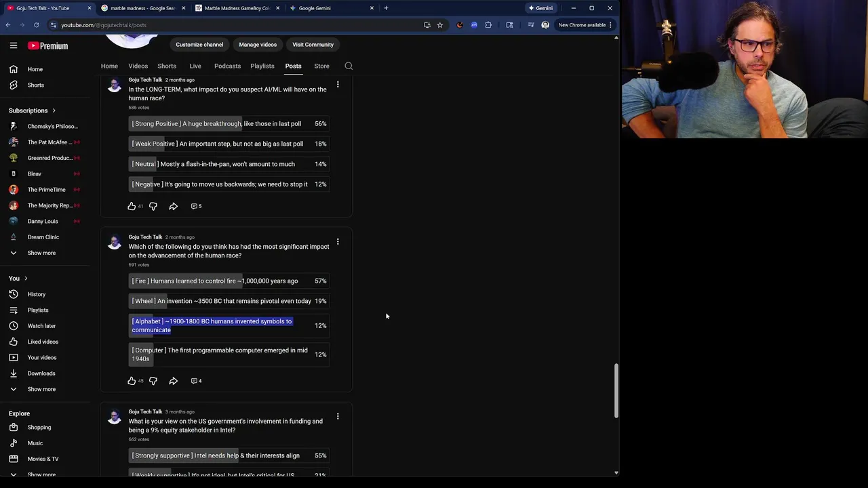Open options menu for the Intel poll post
The height and width of the screenshot is (488, 868).
click(x=338, y=416)
